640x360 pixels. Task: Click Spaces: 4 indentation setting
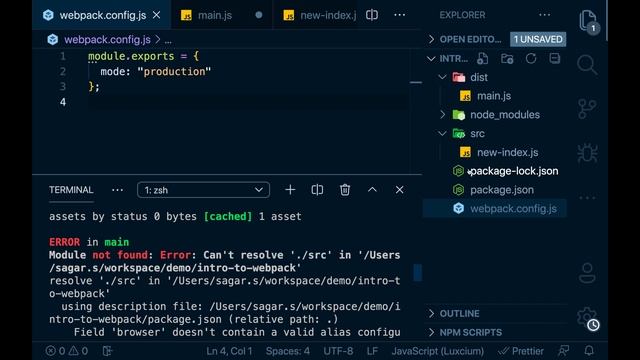point(288,351)
